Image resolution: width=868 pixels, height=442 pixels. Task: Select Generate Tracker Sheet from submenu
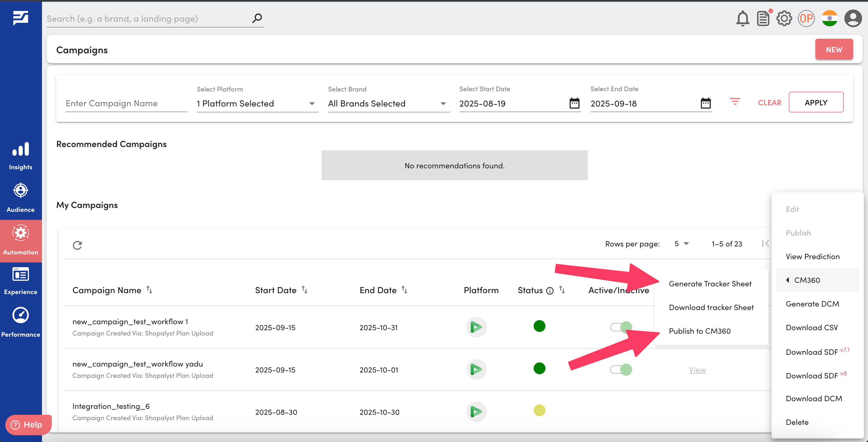[x=710, y=283]
